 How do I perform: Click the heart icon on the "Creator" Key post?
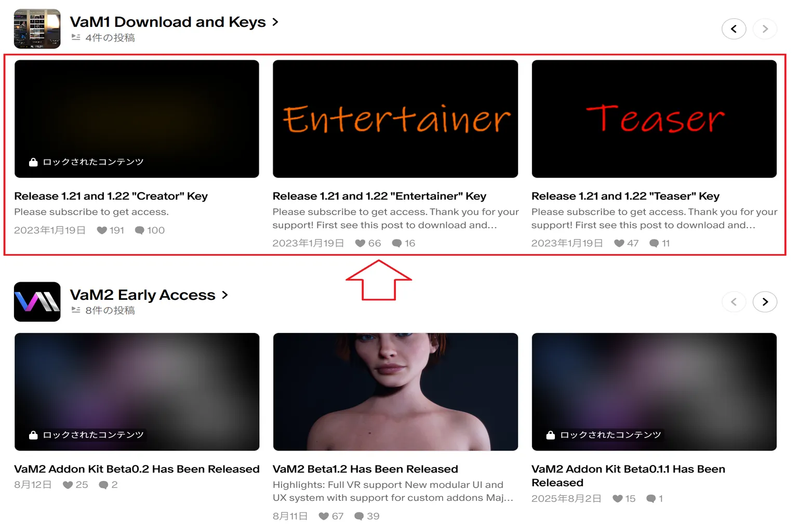[102, 230]
